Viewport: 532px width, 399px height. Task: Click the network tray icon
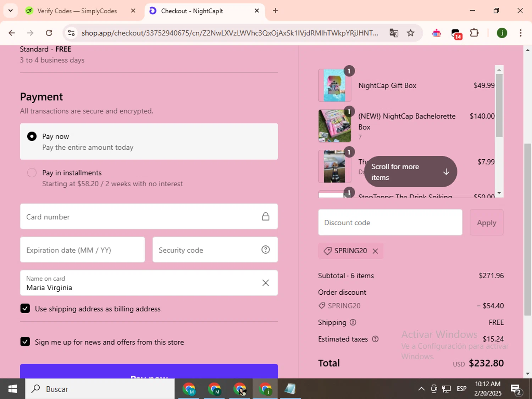tap(447, 389)
